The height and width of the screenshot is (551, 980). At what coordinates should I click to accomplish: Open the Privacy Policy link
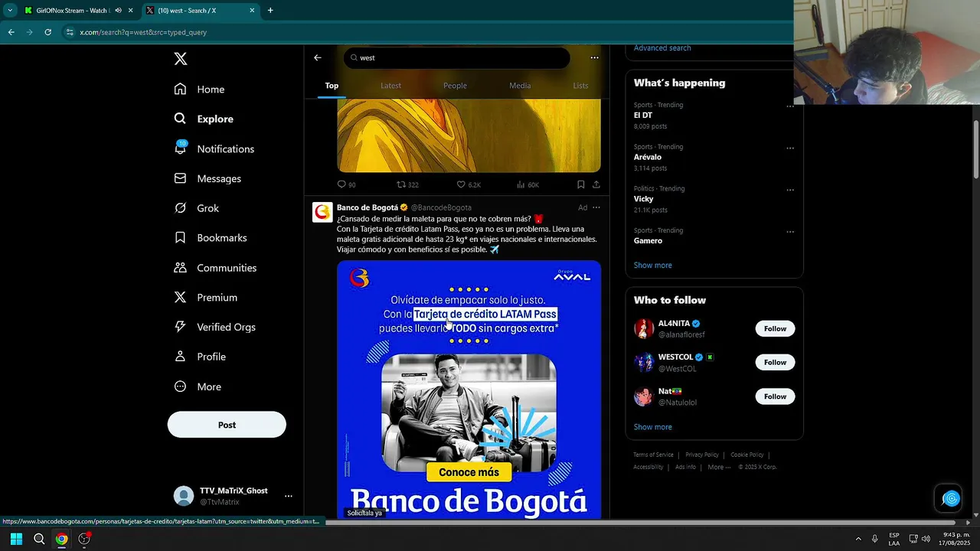point(702,455)
